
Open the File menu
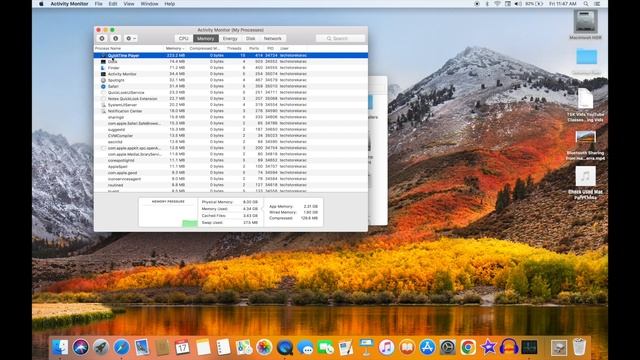(x=98, y=4)
